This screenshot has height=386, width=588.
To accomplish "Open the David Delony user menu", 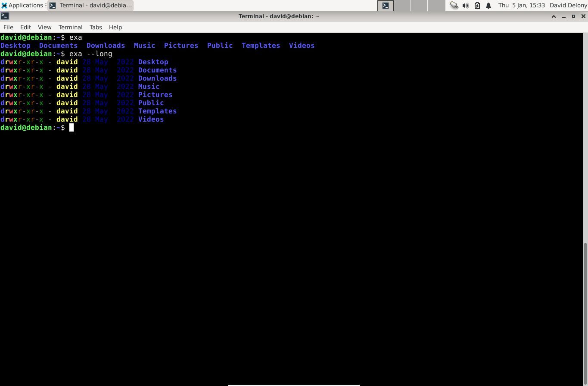I will (568, 6).
